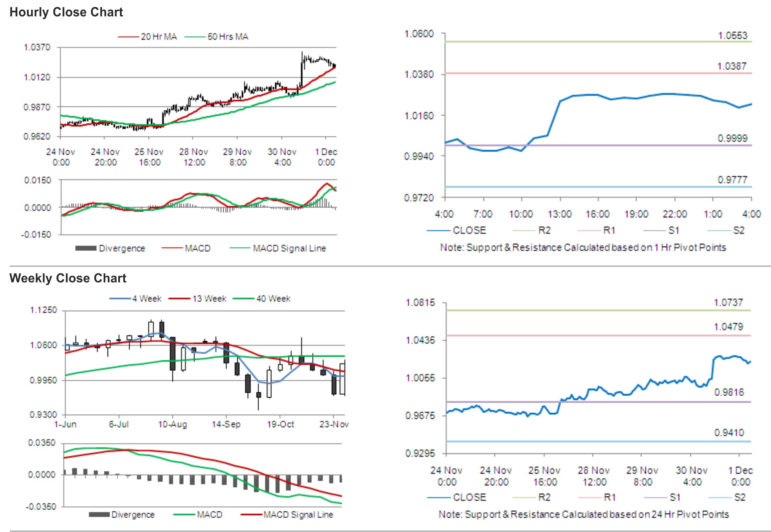
Task: Select the "20 Hr MA" legend label
Action: [x=159, y=37]
